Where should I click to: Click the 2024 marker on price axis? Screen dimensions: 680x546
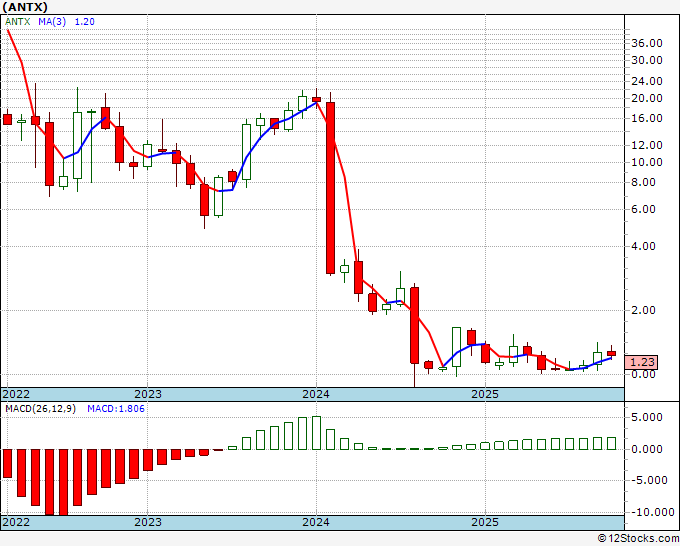click(x=316, y=394)
